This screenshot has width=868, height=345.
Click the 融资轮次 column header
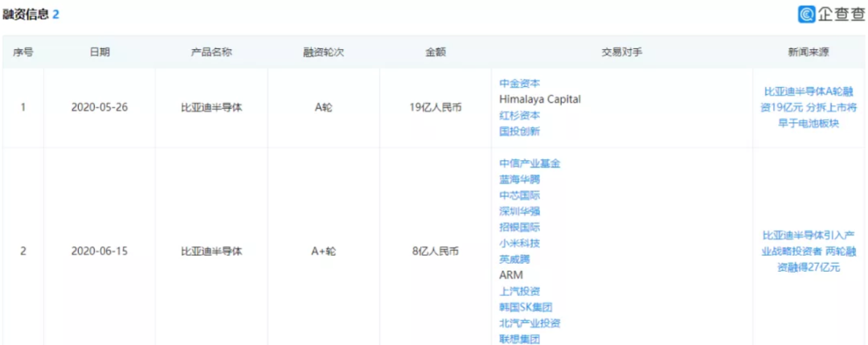(x=324, y=52)
